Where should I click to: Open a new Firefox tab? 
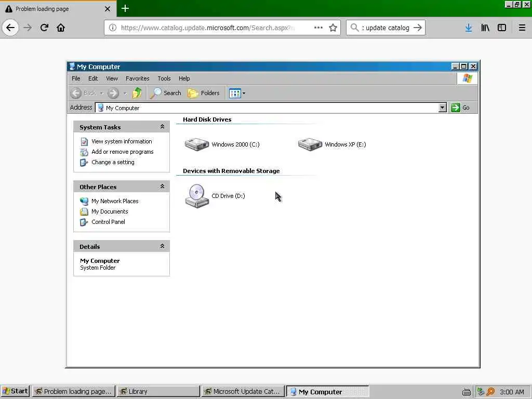125,8
